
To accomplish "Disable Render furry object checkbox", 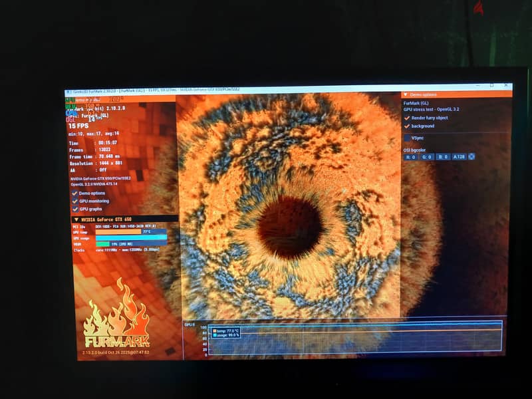I will point(407,118).
